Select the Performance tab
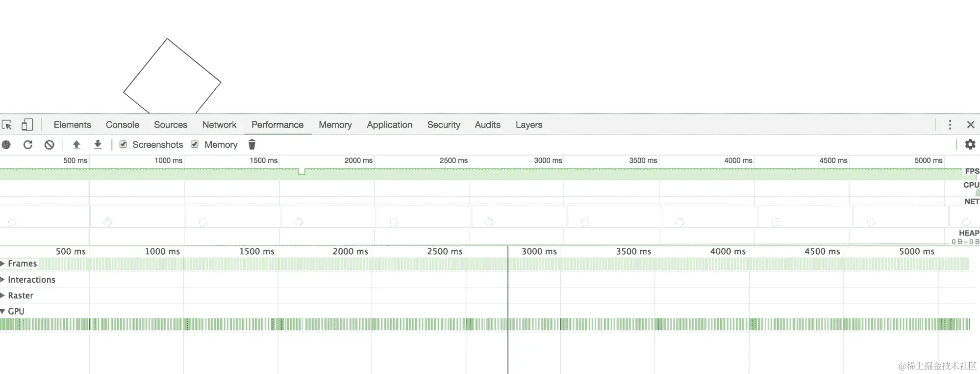 click(277, 125)
